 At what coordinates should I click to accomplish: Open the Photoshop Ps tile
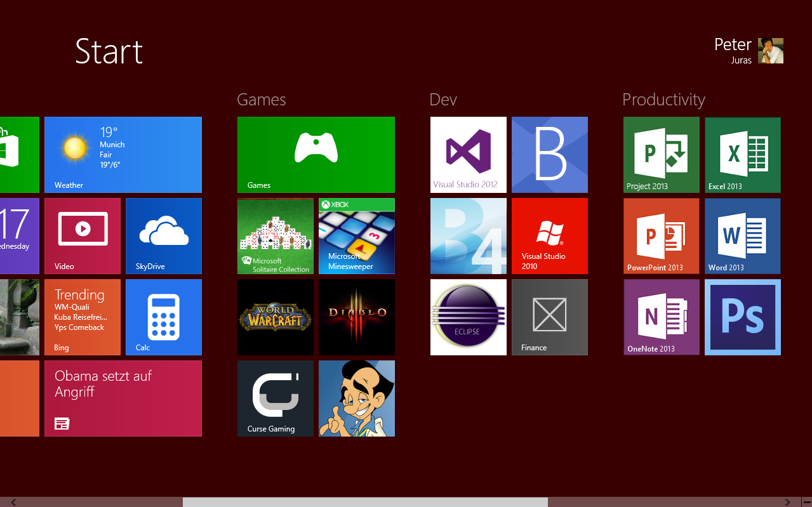[743, 317]
